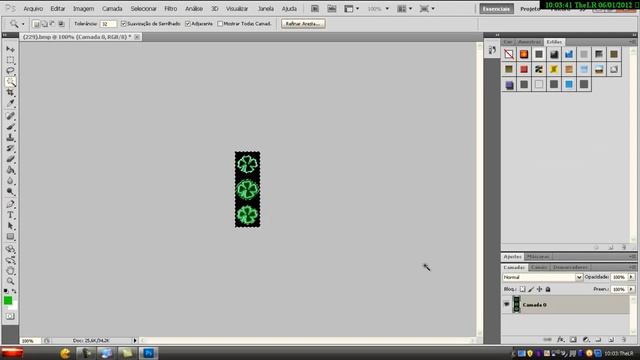Click Camada 0 layer thumbnail
This screenshot has width=640, height=360.
point(517,304)
